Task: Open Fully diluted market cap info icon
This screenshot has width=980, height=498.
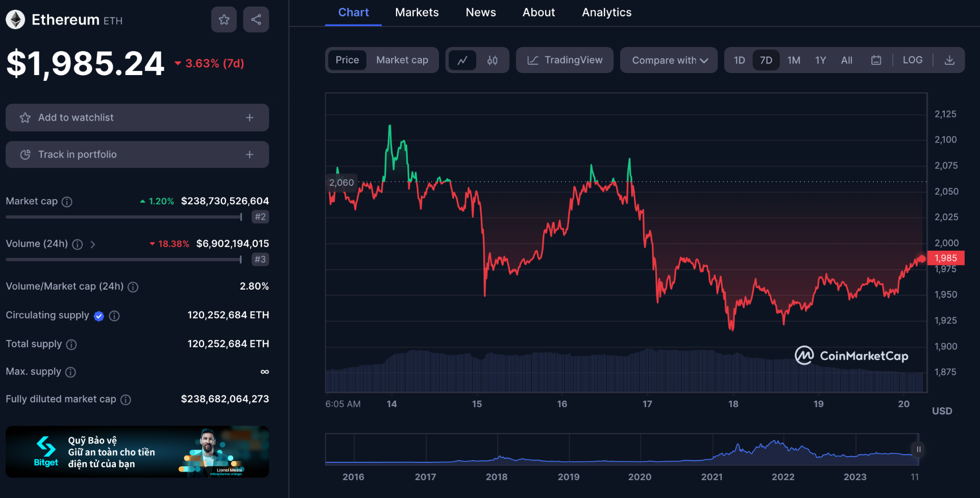Action: (x=126, y=400)
